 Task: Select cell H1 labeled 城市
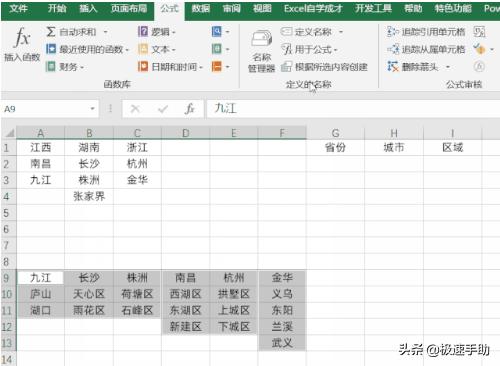click(x=394, y=147)
